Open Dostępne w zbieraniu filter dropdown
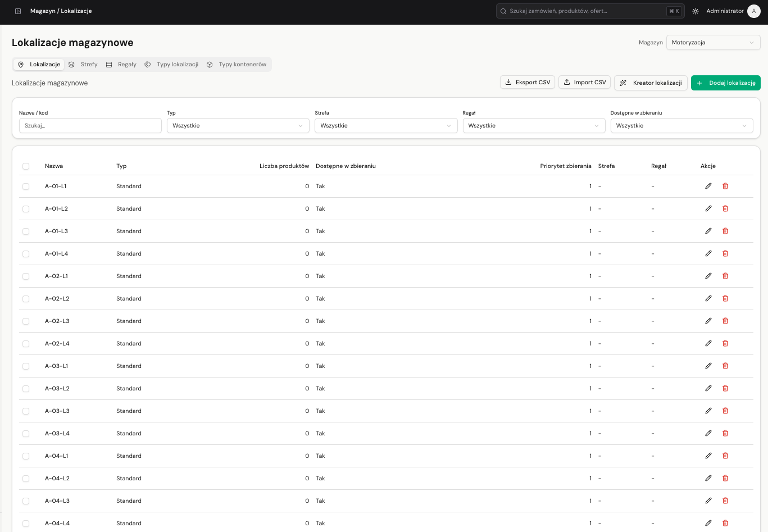 click(x=681, y=126)
